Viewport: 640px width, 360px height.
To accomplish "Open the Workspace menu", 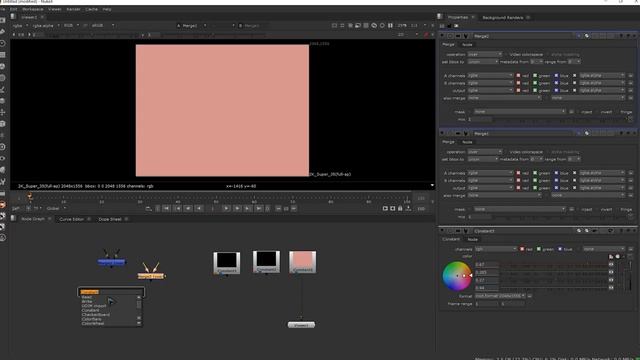I will 33,9.
